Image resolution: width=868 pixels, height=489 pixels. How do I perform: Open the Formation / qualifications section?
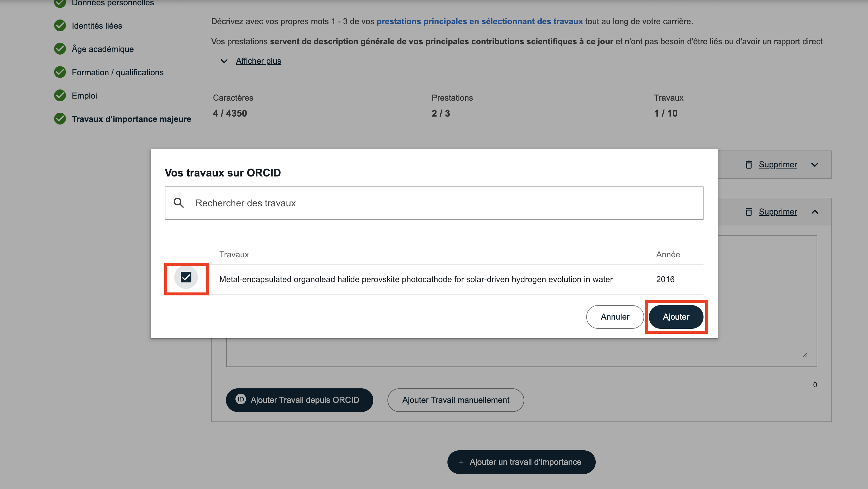[117, 72]
